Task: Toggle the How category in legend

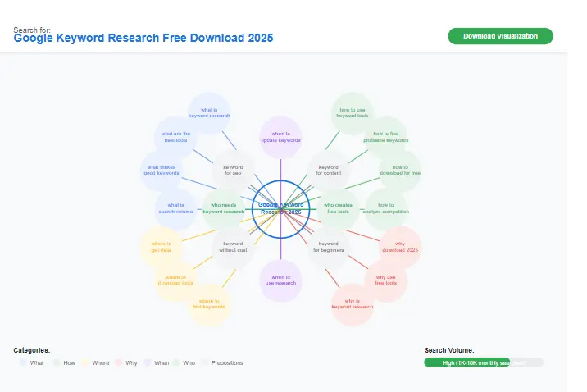Action: [x=64, y=362]
